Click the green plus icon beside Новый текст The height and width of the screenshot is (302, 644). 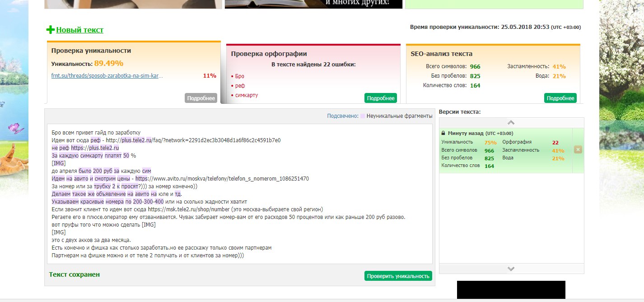point(51,30)
